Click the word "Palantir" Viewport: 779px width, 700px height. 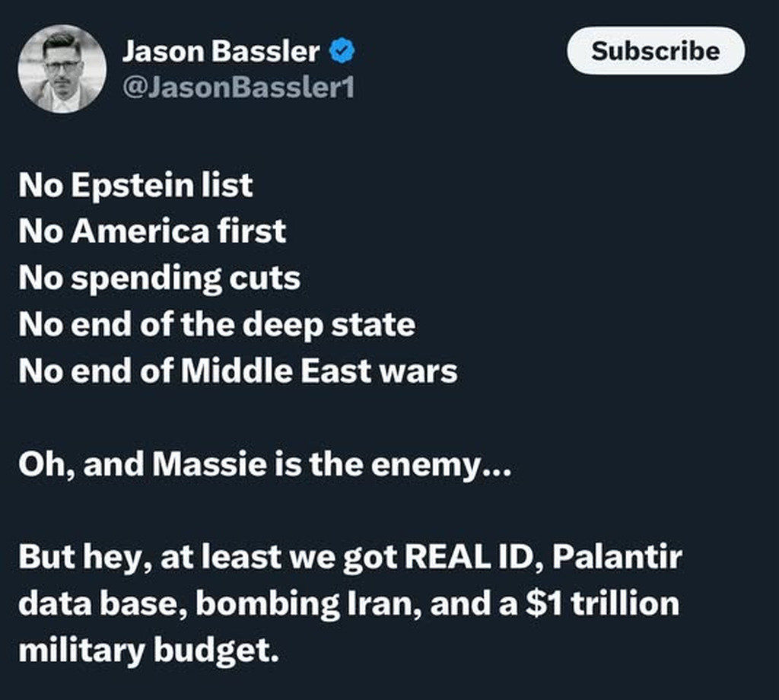coord(617,558)
